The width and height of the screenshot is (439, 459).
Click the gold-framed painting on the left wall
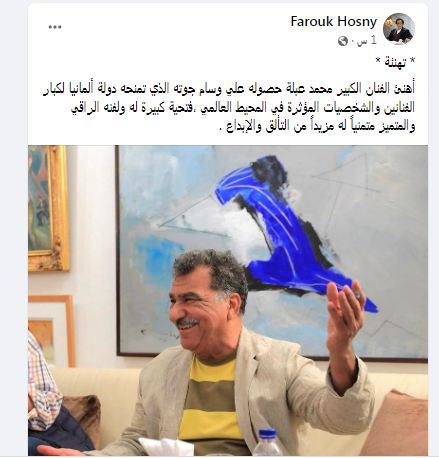(48, 208)
